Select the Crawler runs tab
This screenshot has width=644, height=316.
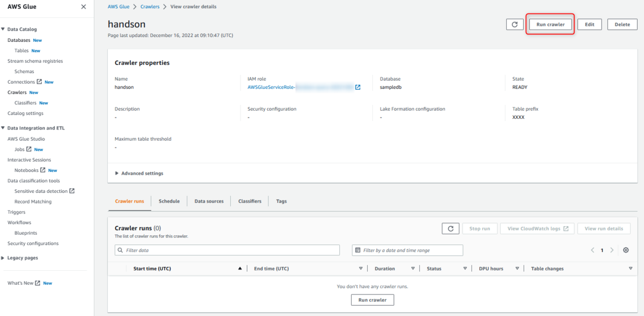point(129,201)
